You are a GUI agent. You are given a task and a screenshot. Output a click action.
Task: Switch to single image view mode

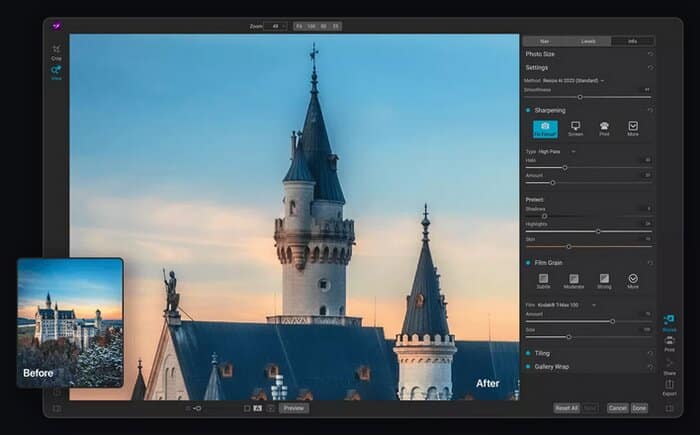(x=247, y=408)
